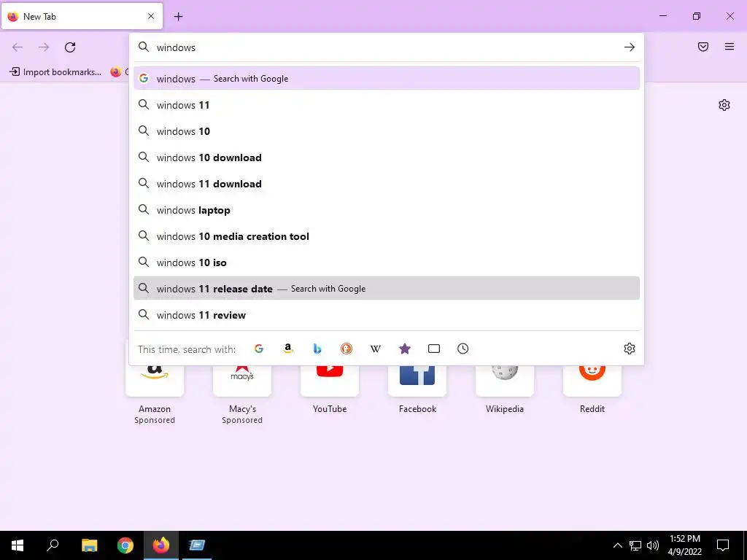Personalize new tab with gear icon

click(x=724, y=105)
